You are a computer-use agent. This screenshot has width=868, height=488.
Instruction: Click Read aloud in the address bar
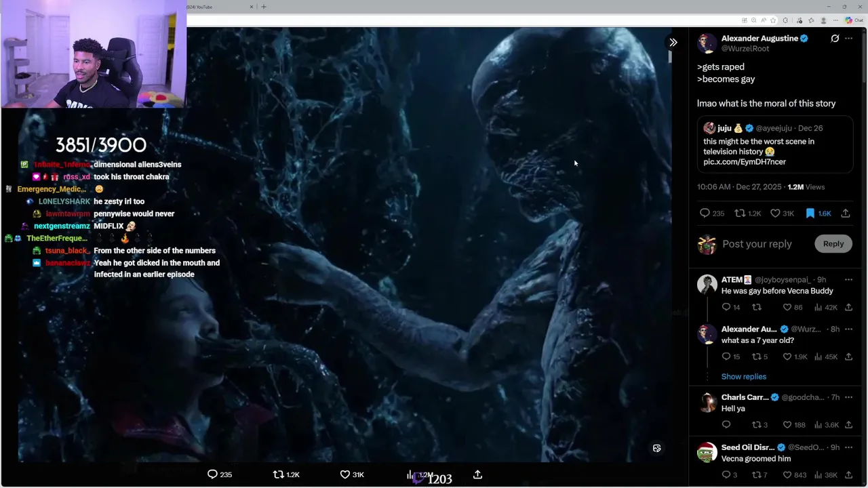pyautogui.click(x=764, y=20)
